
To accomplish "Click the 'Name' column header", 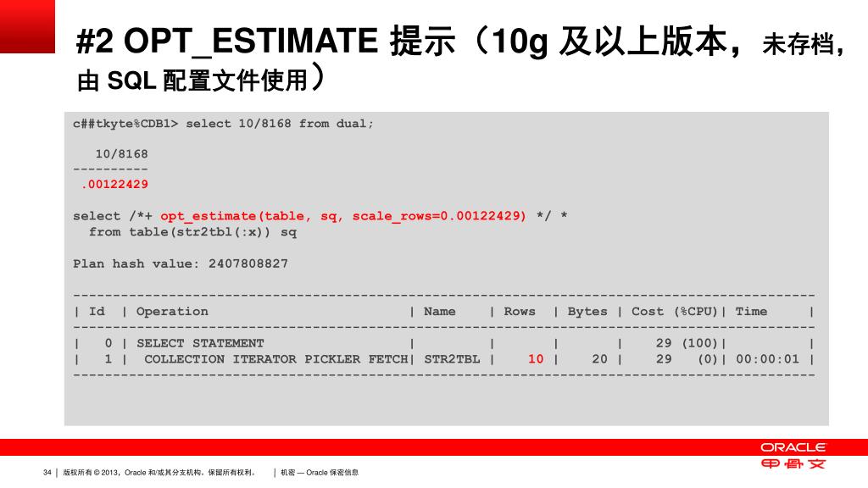I will click(440, 312).
